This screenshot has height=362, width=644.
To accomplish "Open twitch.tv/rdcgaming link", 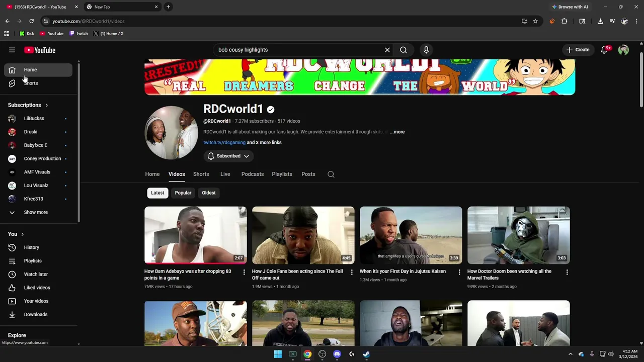I will [224, 143].
